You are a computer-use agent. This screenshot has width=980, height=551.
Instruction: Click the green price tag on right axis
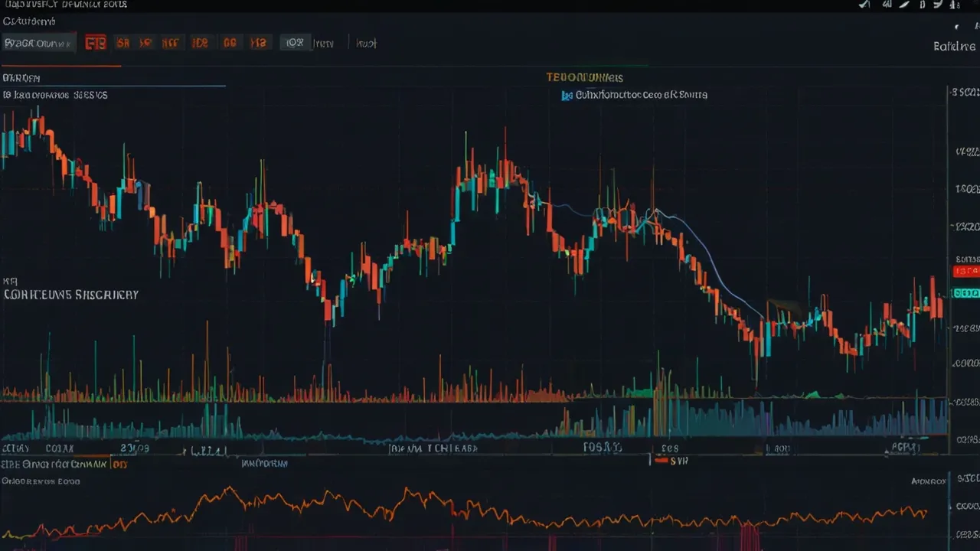(965, 293)
